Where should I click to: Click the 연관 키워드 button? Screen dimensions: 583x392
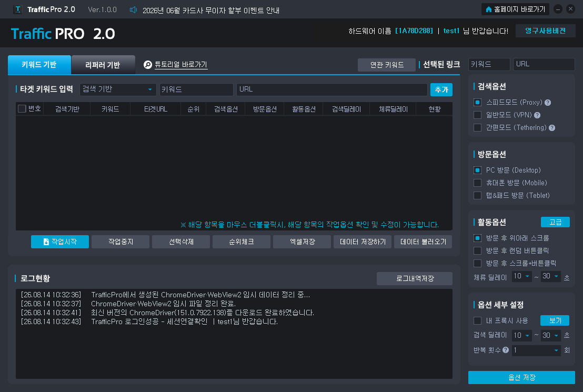[x=387, y=65]
